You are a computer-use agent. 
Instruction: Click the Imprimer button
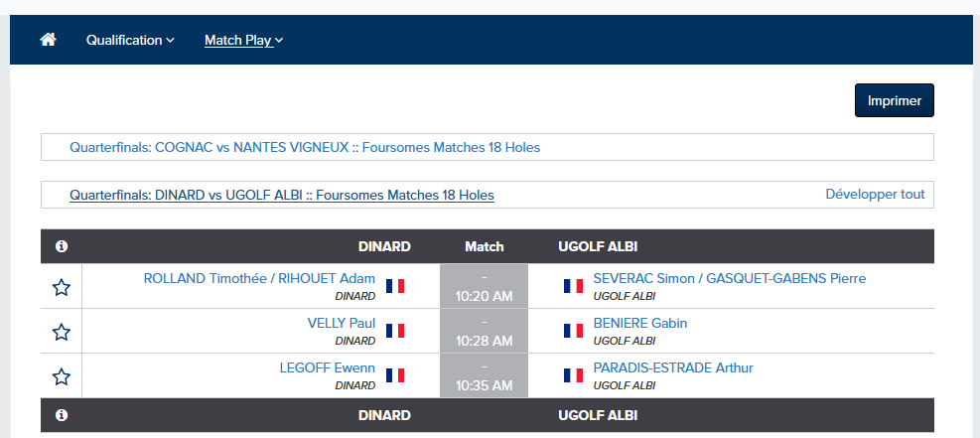coord(895,100)
